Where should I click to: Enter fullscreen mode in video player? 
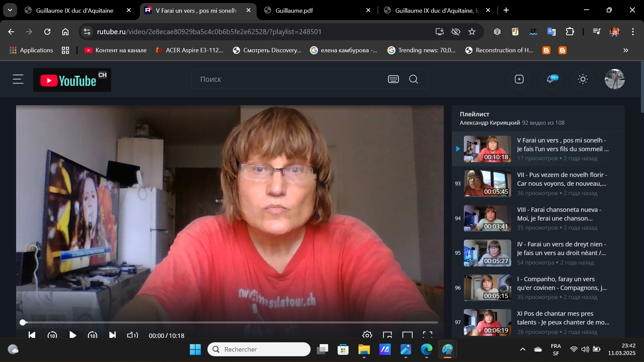pos(427,335)
